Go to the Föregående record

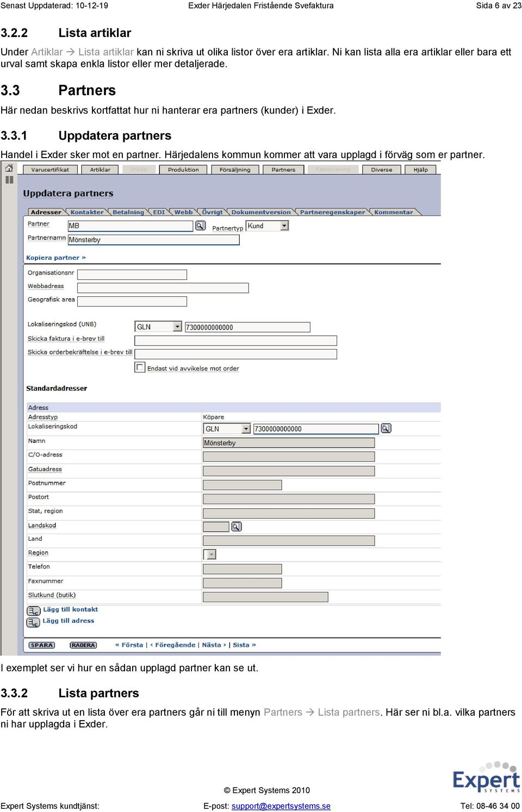point(173,645)
